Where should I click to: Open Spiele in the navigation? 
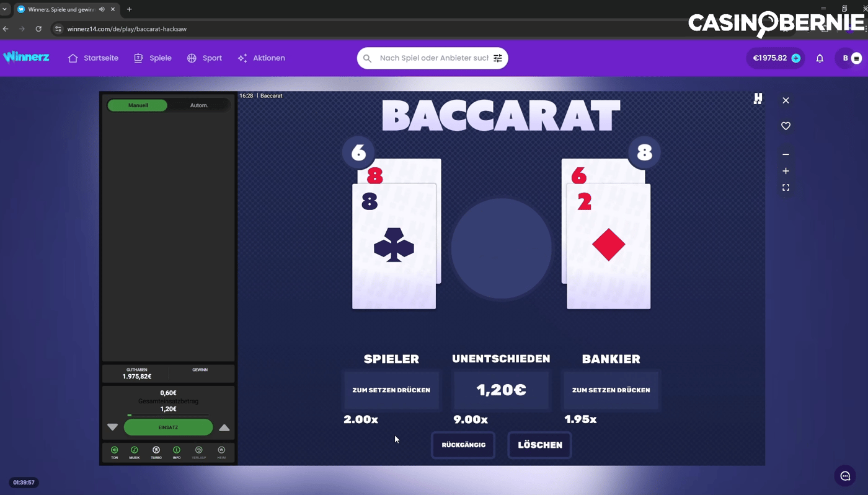(x=153, y=58)
